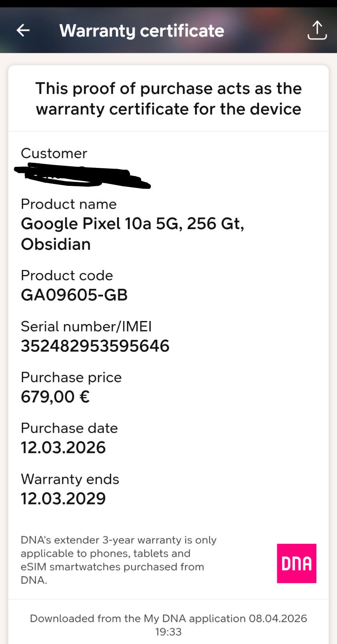The height and width of the screenshot is (644, 337).
Task: Select purchase date 12.03.2026
Action: [63, 447]
